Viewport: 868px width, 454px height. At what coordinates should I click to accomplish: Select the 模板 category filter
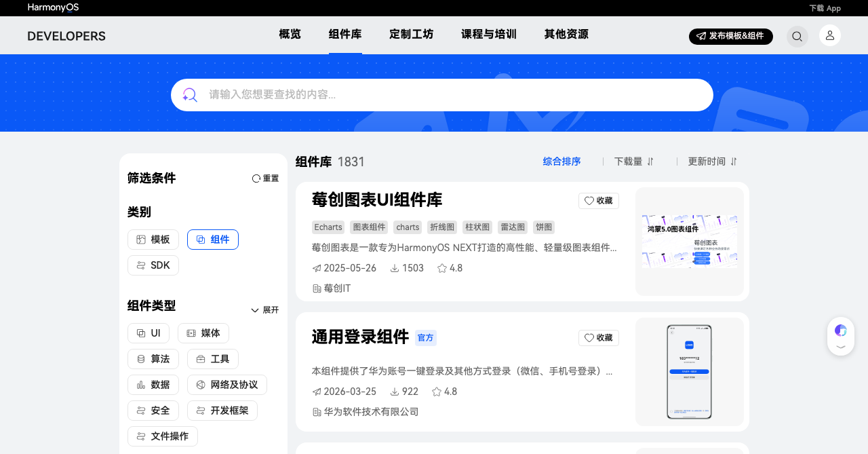tap(153, 240)
